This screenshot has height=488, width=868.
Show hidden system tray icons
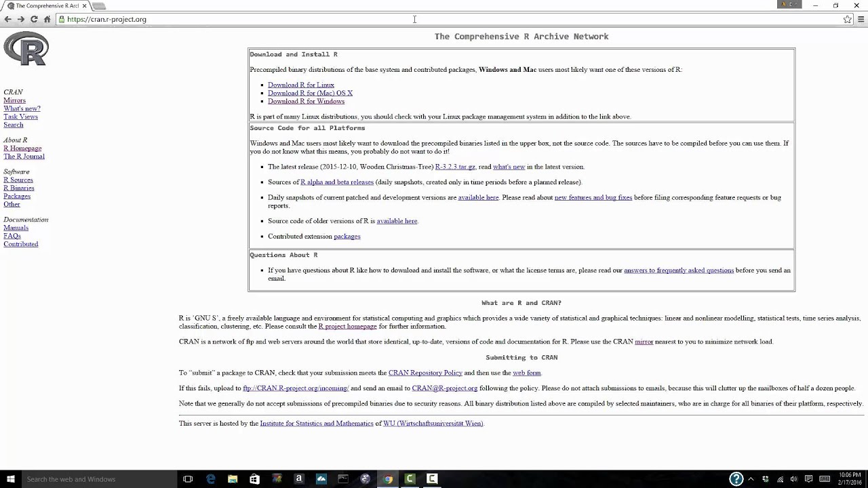[751, 479]
